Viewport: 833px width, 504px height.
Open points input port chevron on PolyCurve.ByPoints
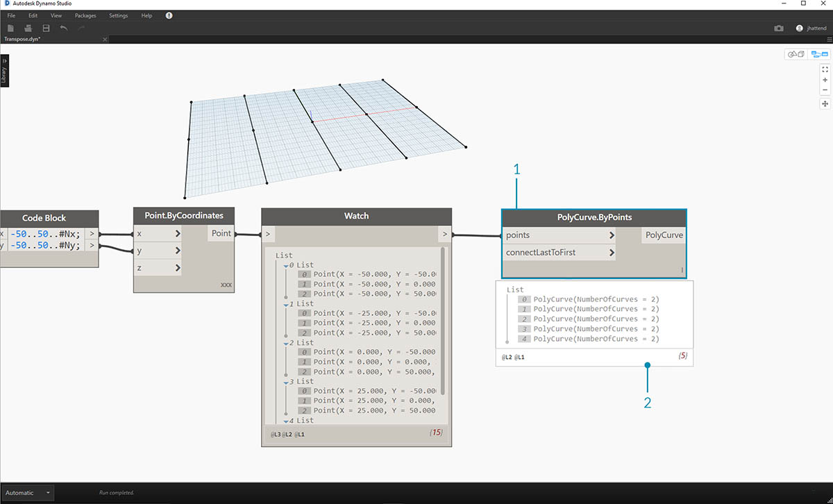coord(611,235)
